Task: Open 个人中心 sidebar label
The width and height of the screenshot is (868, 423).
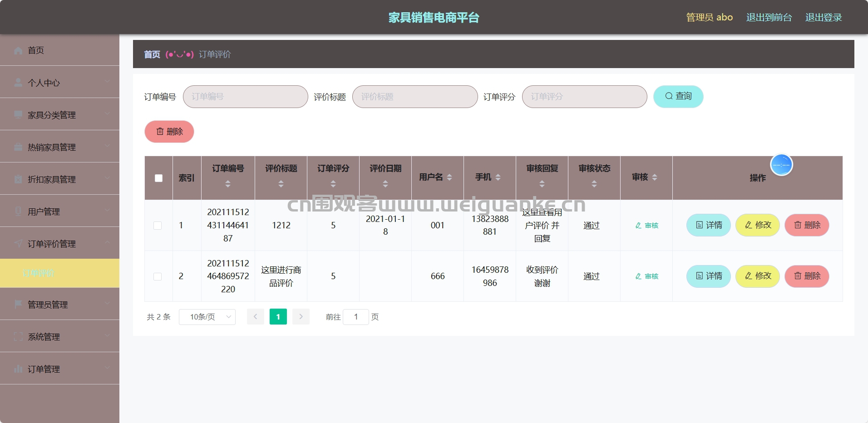Action: 44,83
